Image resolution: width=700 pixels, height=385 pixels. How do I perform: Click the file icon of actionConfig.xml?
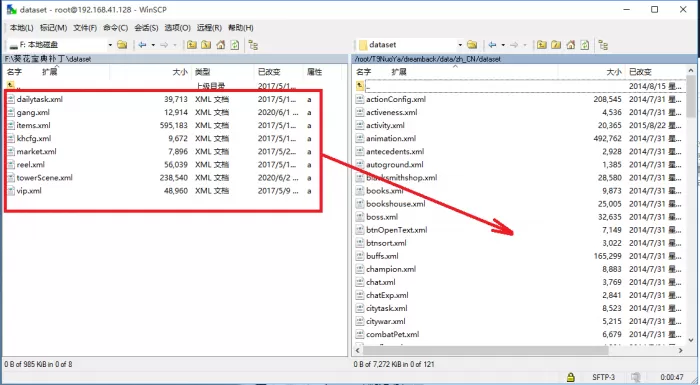click(359, 99)
